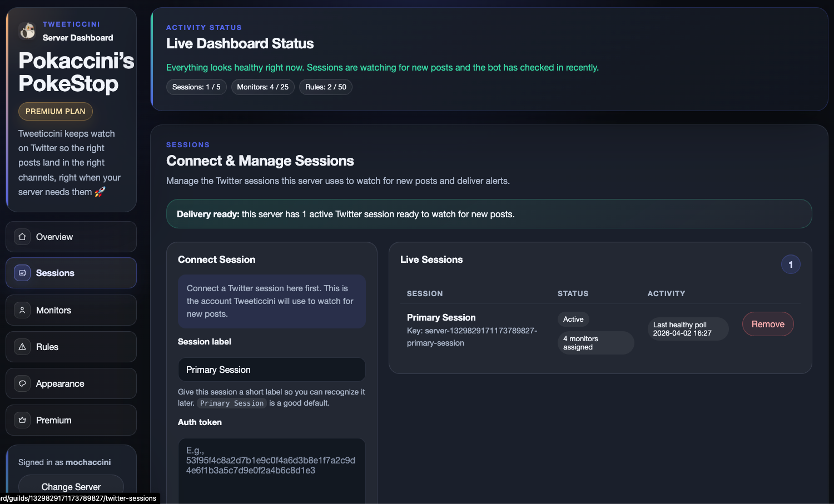Image resolution: width=834 pixels, height=504 pixels.
Task: Click the session key text
Action: coord(472,337)
